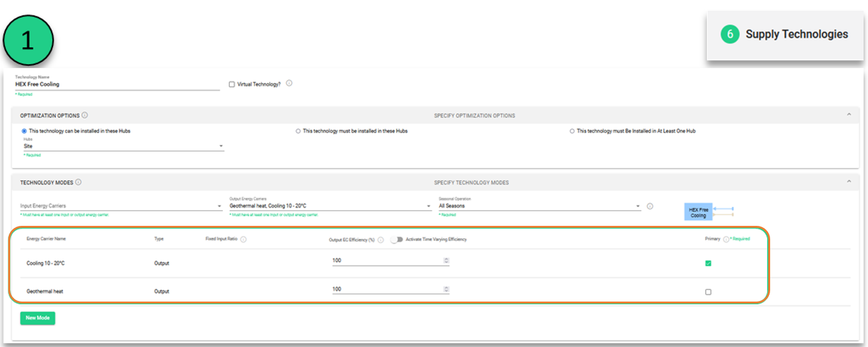Click info icon next to Seasonal Operation

point(650,206)
